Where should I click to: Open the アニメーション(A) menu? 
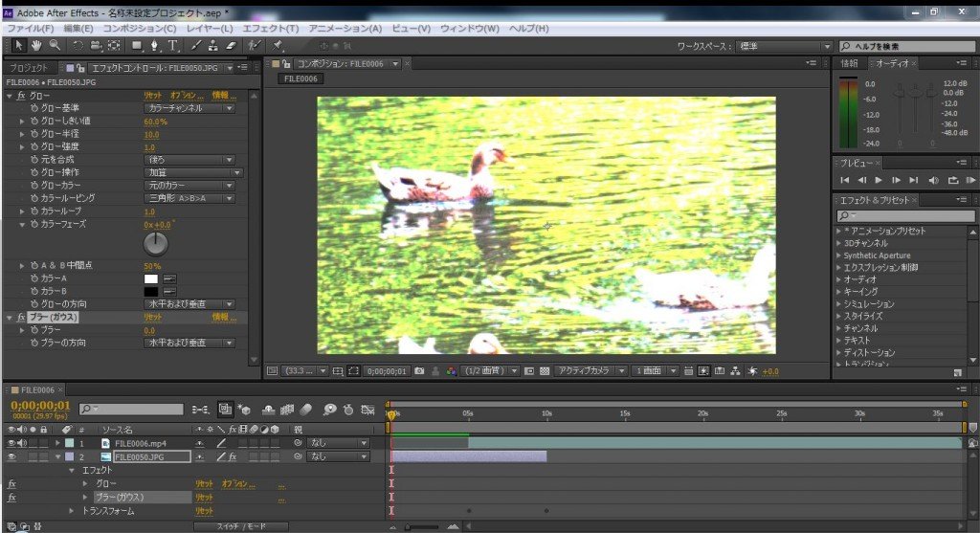point(345,28)
